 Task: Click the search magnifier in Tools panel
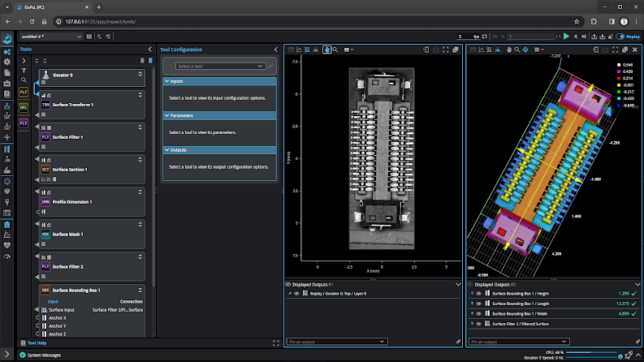click(x=24, y=80)
